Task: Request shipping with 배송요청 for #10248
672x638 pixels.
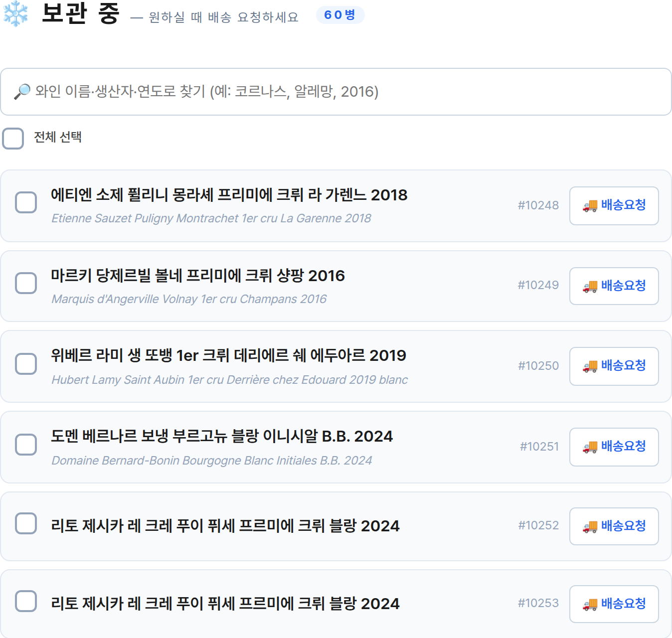Action: point(614,205)
